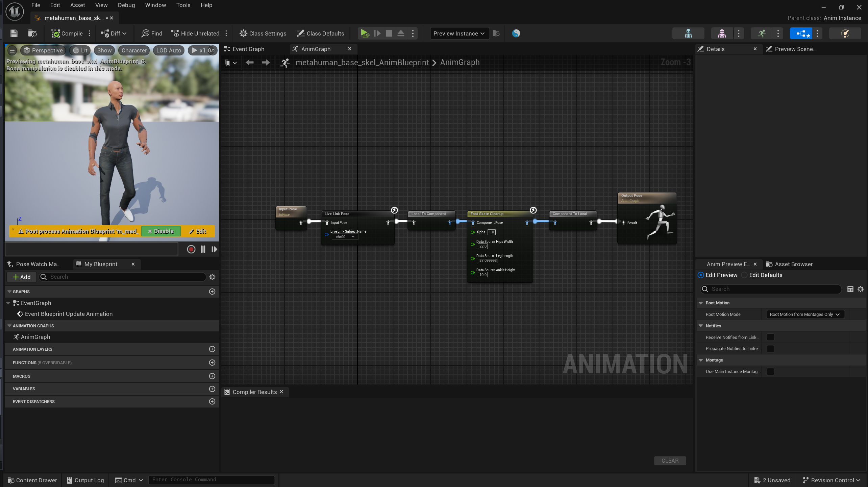Click the Compile blueprint icon
Image resolution: width=868 pixels, height=487 pixels.
click(55, 33)
